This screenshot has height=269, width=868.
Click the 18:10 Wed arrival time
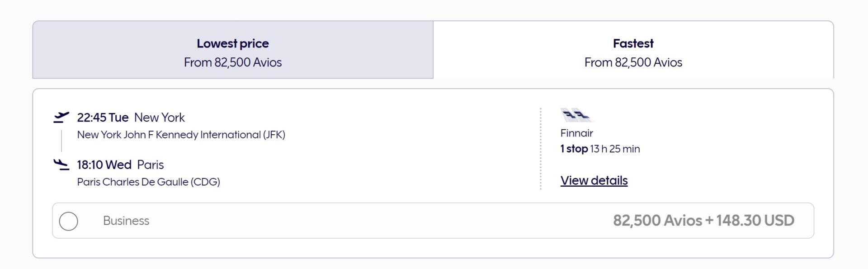coord(104,165)
